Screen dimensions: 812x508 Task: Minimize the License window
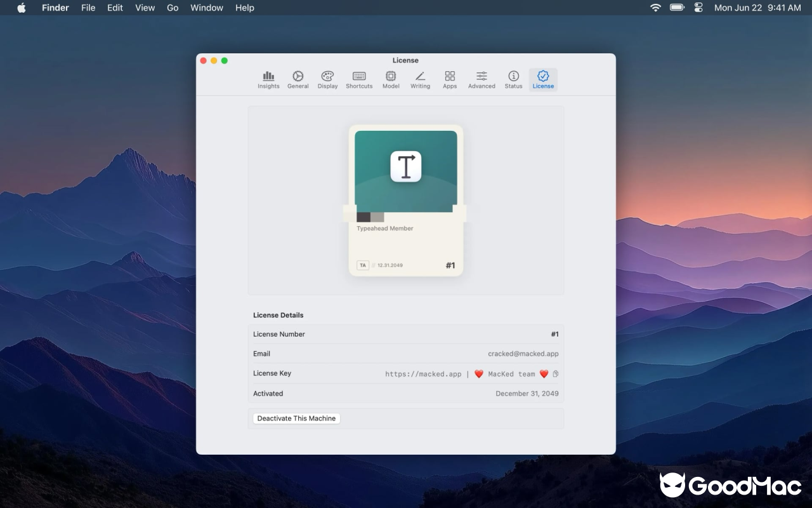click(x=214, y=60)
